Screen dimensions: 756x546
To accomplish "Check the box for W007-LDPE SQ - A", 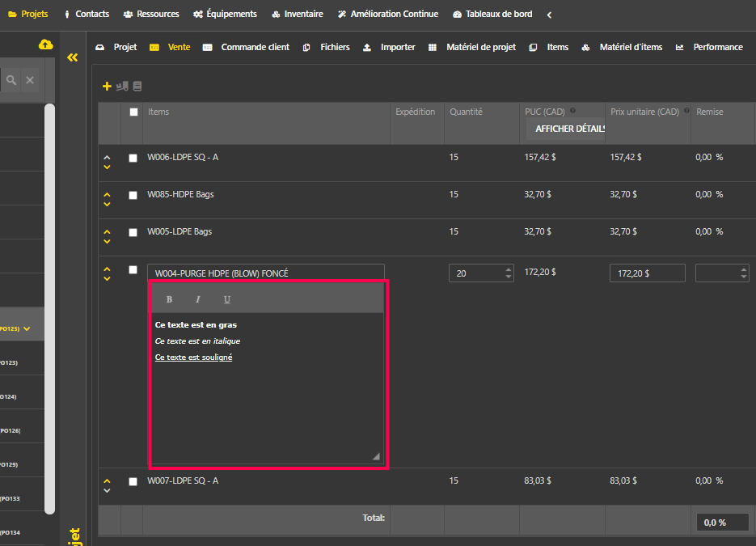I will 133,481.
